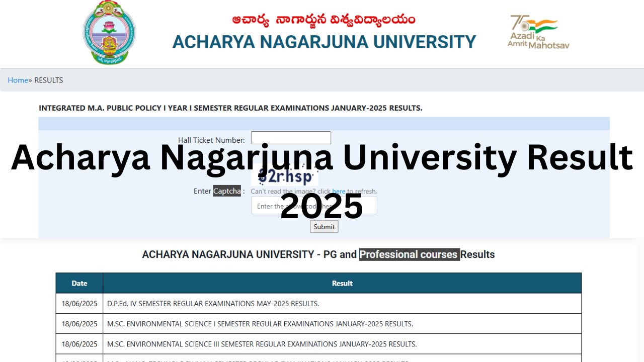Viewport: 644px width, 362px height.
Task: Click the PG and Professional courses Results heading
Action: (x=318, y=254)
